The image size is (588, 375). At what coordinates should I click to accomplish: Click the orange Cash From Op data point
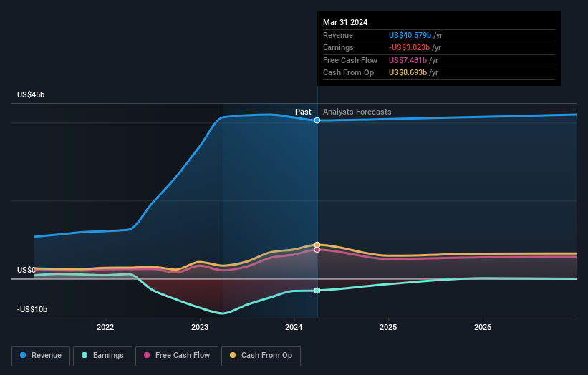click(317, 245)
